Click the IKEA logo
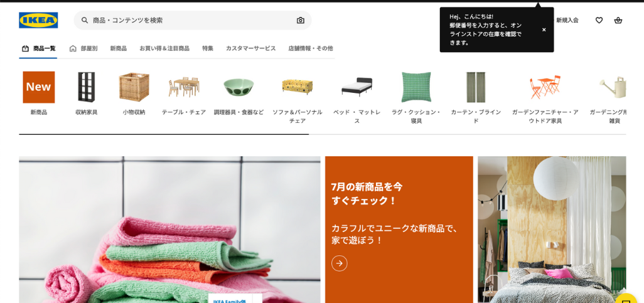644x303 pixels. click(38, 20)
